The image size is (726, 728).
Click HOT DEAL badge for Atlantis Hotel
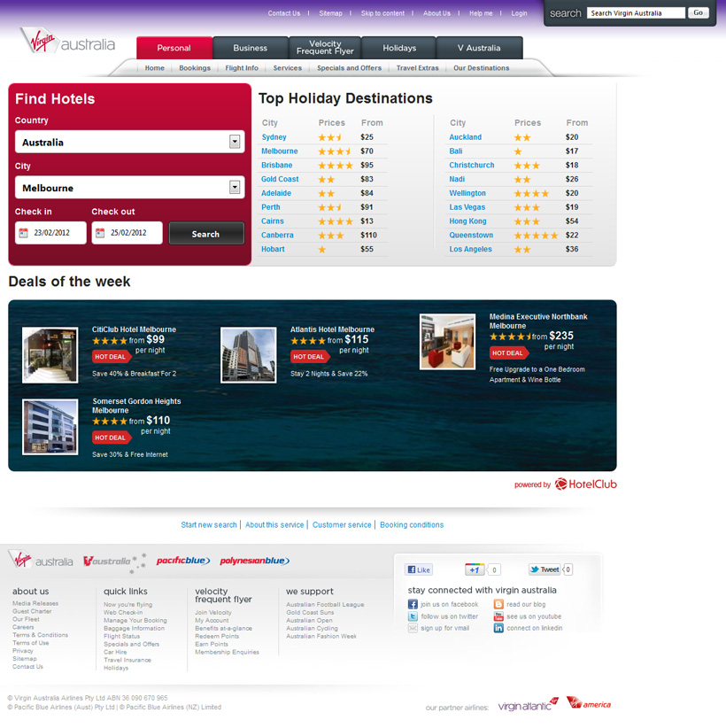click(x=310, y=357)
